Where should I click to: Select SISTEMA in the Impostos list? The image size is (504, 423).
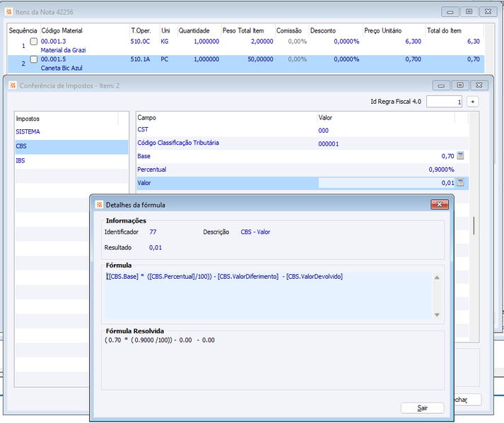pyautogui.click(x=71, y=131)
